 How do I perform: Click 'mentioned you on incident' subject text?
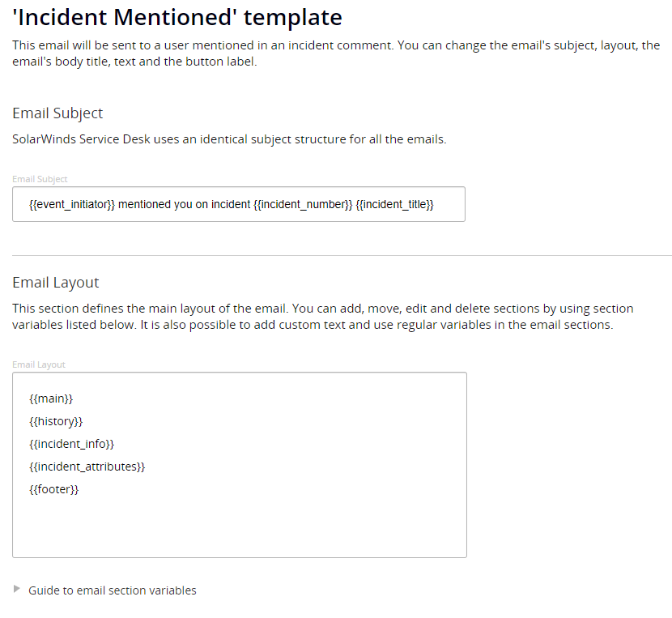coord(185,205)
